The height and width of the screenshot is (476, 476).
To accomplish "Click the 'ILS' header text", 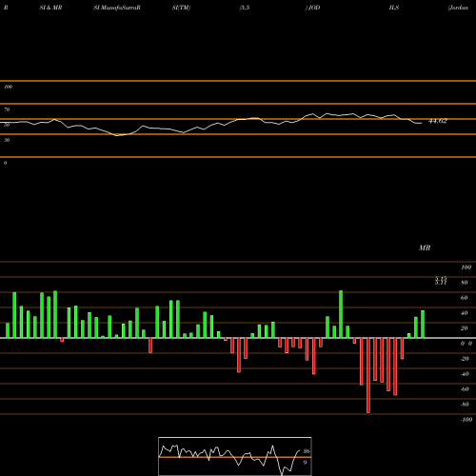I will coord(394,8).
